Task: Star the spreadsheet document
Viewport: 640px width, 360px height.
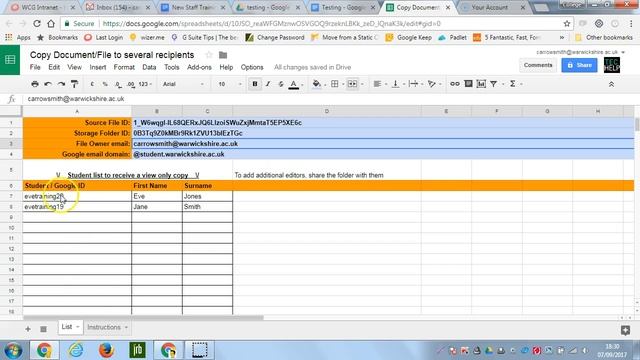Action: pos(209,55)
